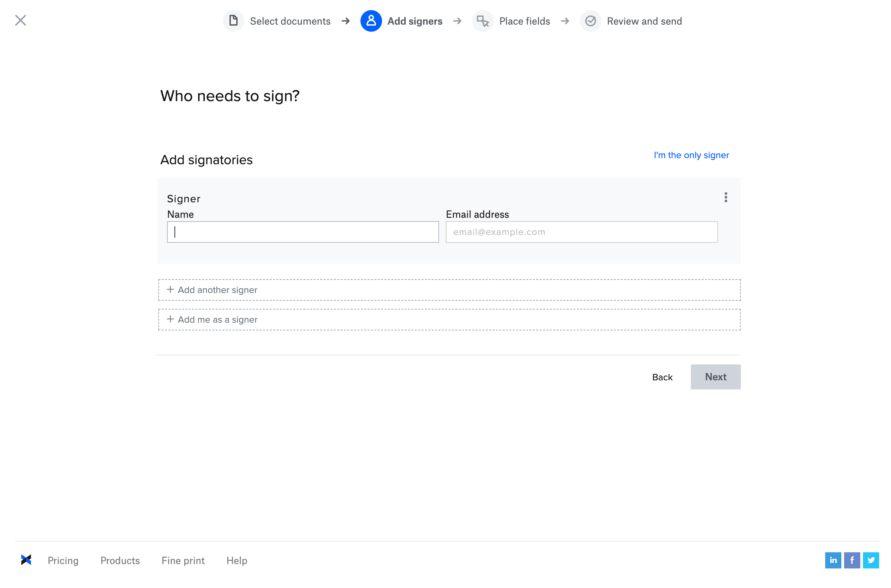Close the signature request wizard
891x588 pixels.
click(x=21, y=20)
